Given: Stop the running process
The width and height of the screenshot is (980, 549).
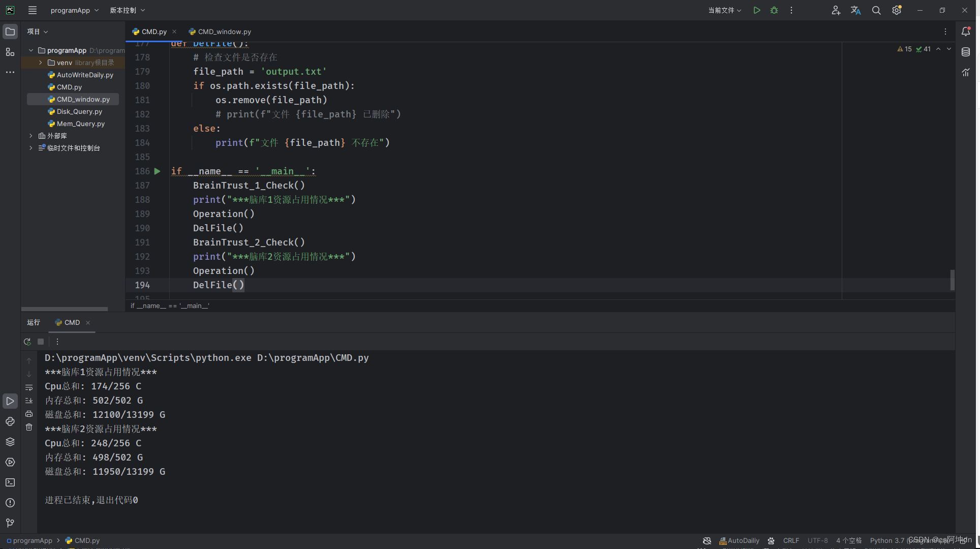Looking at the screenshot, I should coord(41,342).
